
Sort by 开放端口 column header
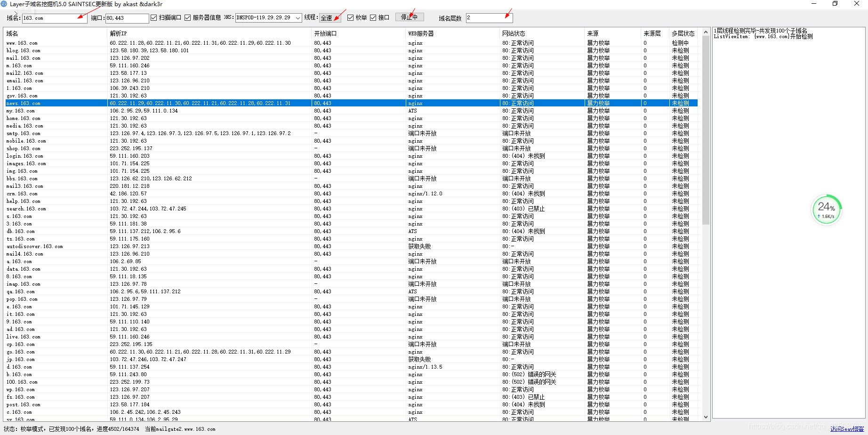tap(359, 33)
